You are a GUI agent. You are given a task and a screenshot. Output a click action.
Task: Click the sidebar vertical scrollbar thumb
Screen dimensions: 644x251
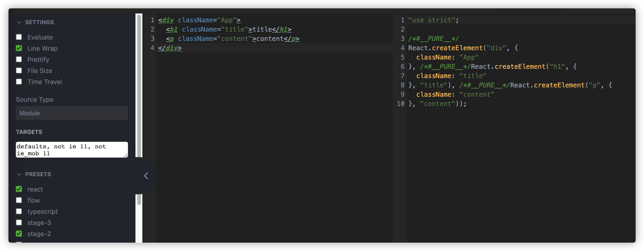[139, 85]
